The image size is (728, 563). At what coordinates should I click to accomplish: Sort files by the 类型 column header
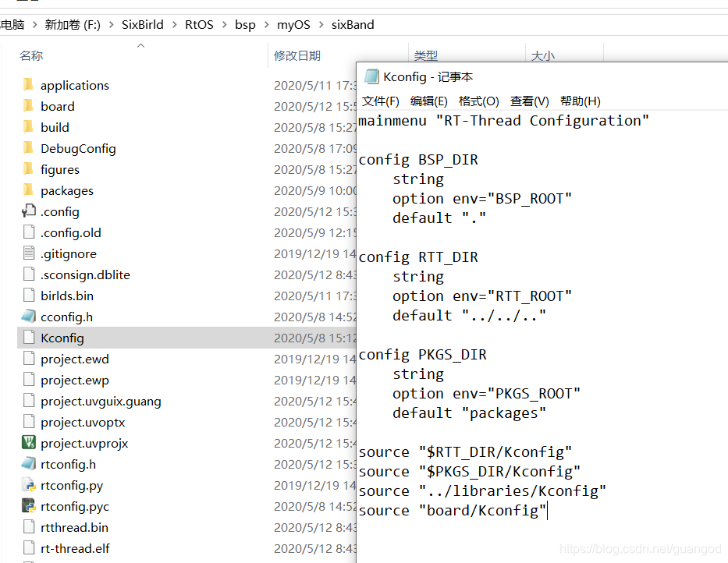click(426, 55)
